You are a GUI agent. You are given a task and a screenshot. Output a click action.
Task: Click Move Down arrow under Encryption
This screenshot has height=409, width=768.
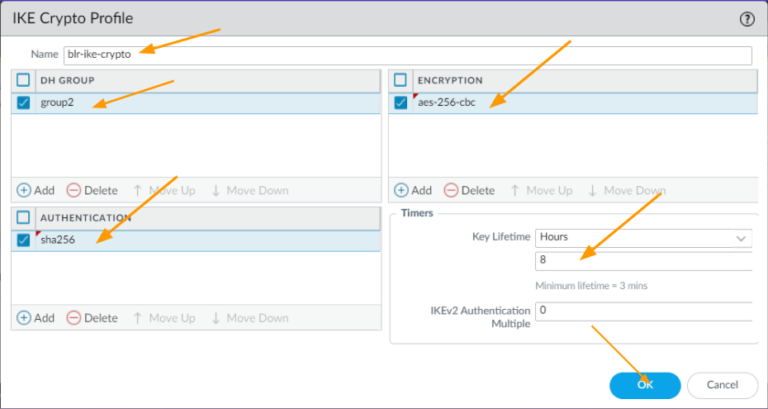tap(592, 190)
